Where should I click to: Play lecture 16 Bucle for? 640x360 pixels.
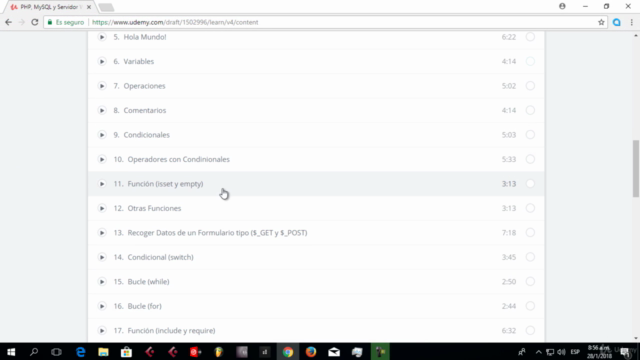pos(102,307)
